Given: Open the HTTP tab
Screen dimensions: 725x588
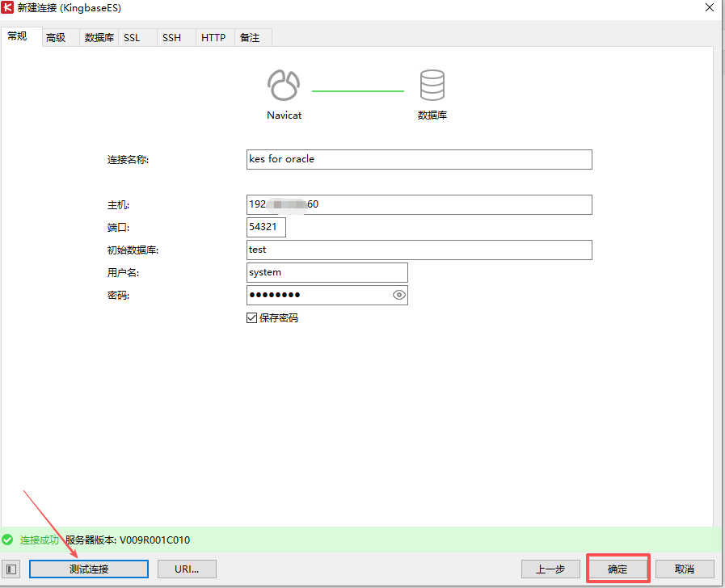Looking at the screenshot, I should pyautogui.click(x=213, y=38).
